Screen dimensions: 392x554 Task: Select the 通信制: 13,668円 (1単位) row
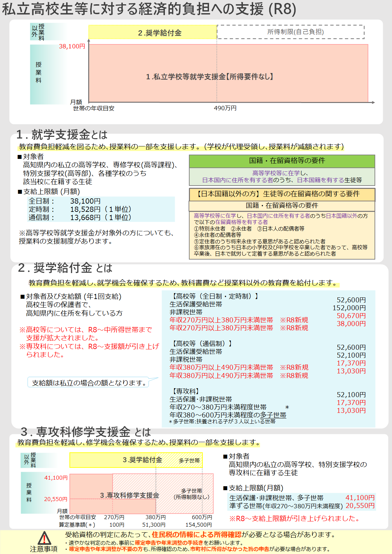(80, 217)
